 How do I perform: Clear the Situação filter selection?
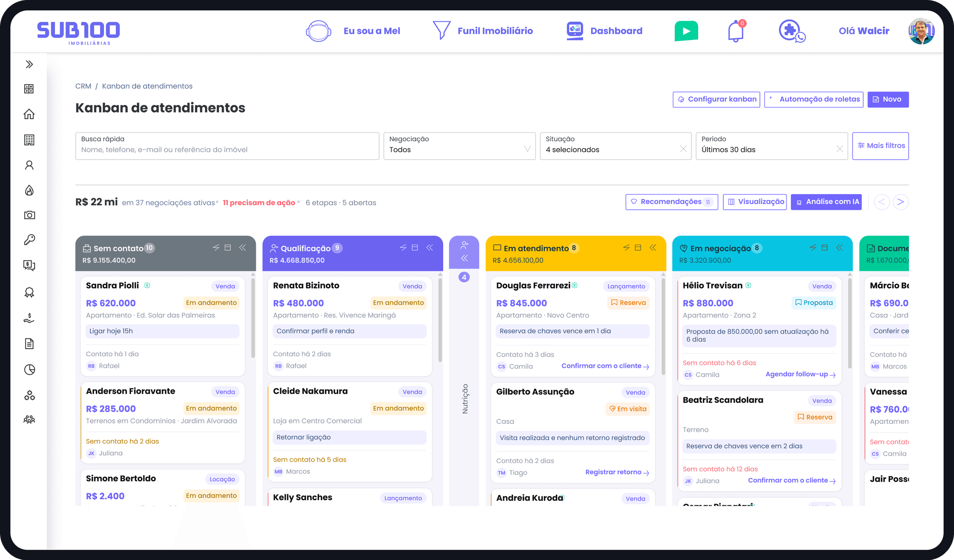[683, 149]
